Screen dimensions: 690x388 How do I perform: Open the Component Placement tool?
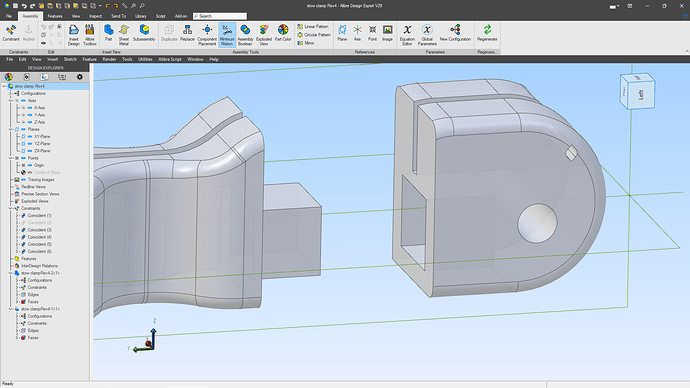tap(207, 35)
